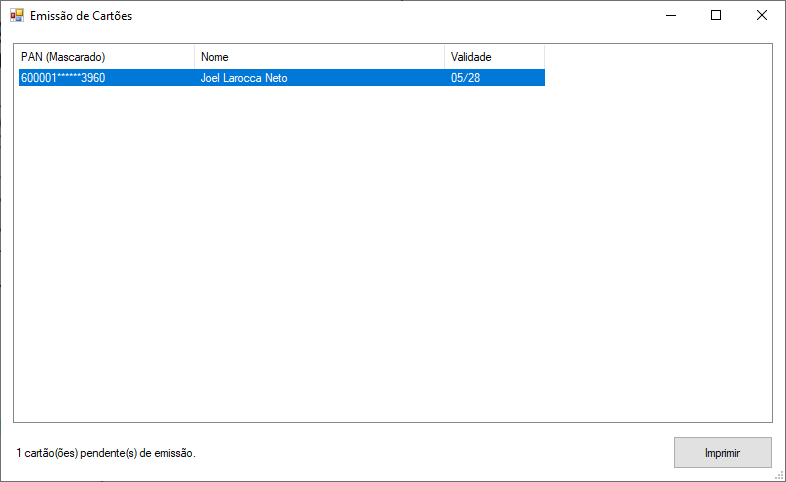Select the card row 600001******3960
This screenshot has height=482, width=786.
[63, 78]
